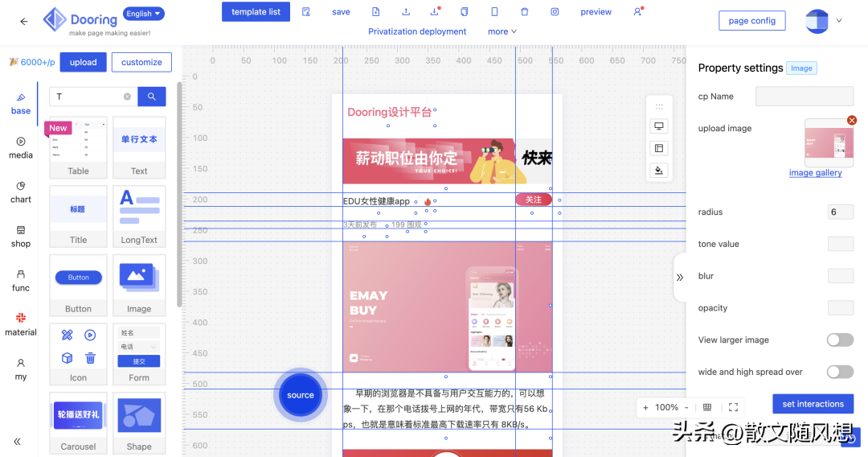
Task: Go back using the left arrow
Action: (24, 22)
